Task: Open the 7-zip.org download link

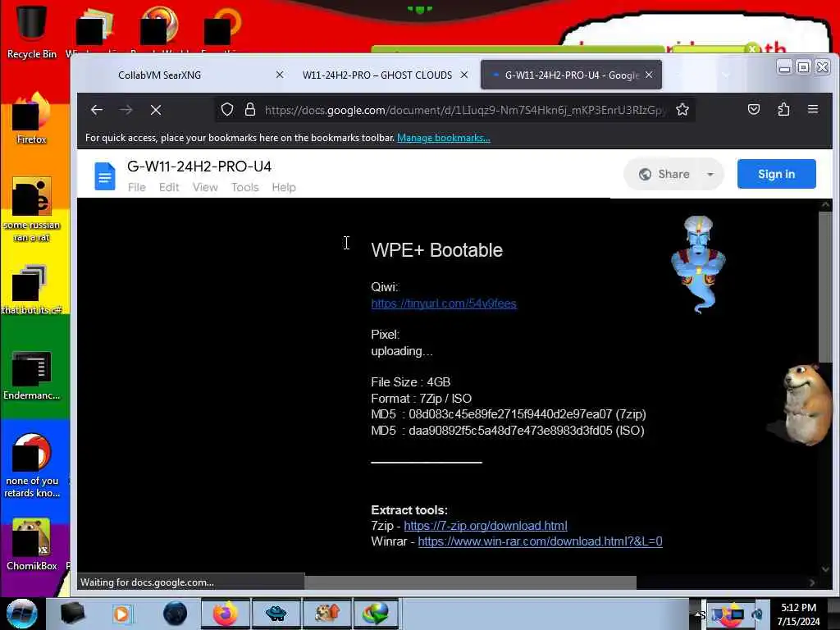Action: coord(486,526)
